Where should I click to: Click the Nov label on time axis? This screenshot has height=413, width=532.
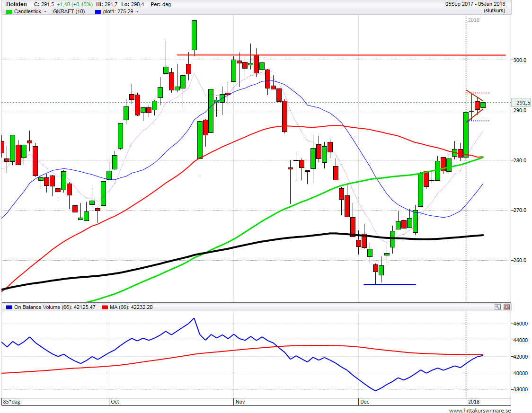pyautogui.click(x=240, y=402)
